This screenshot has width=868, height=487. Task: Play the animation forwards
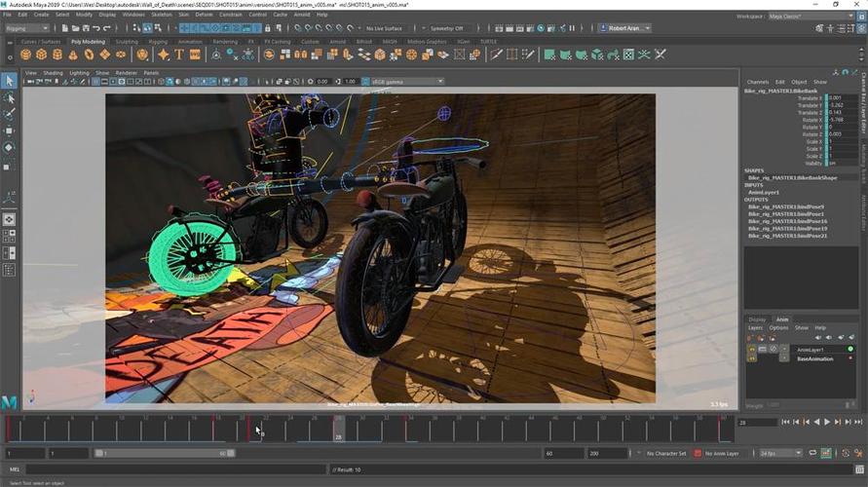coord(827,422)
